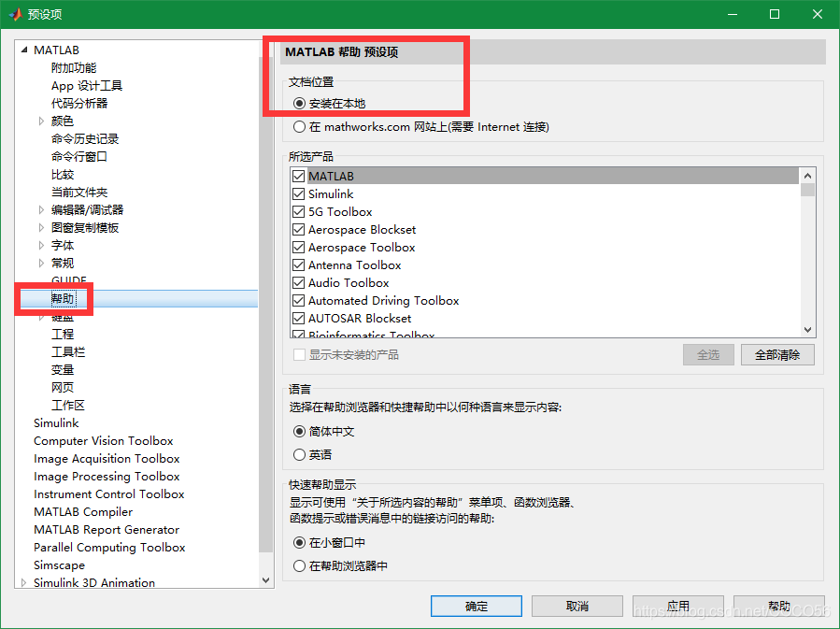This screenshot has width=840, height=629.
Task: Click product list scroll down arrow
Action: tap(807, 330)
